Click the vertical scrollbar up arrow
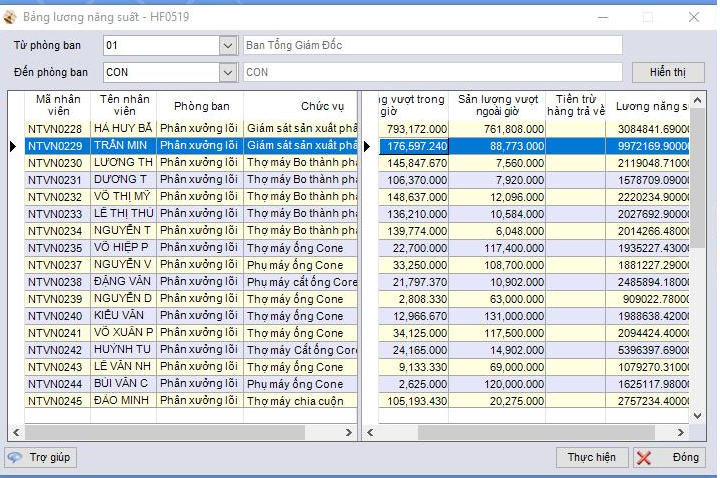Image resolution: width=720 pixels, height=478 pixels. click(x=697, y=100)
